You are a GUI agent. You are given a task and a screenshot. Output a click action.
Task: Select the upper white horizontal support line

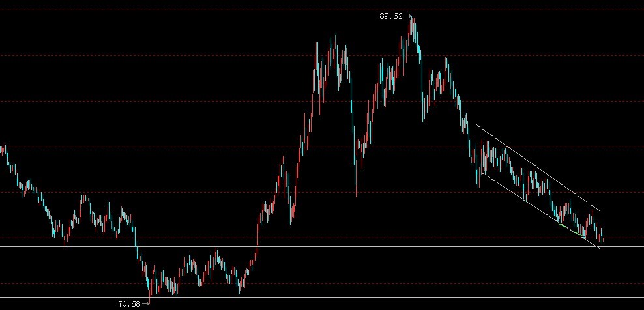(x=322, y=246)
